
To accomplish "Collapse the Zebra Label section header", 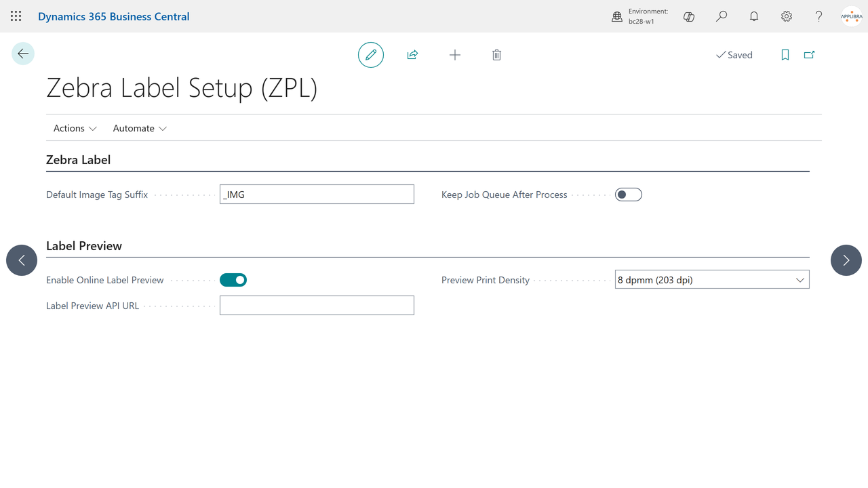I will (79, 160).
